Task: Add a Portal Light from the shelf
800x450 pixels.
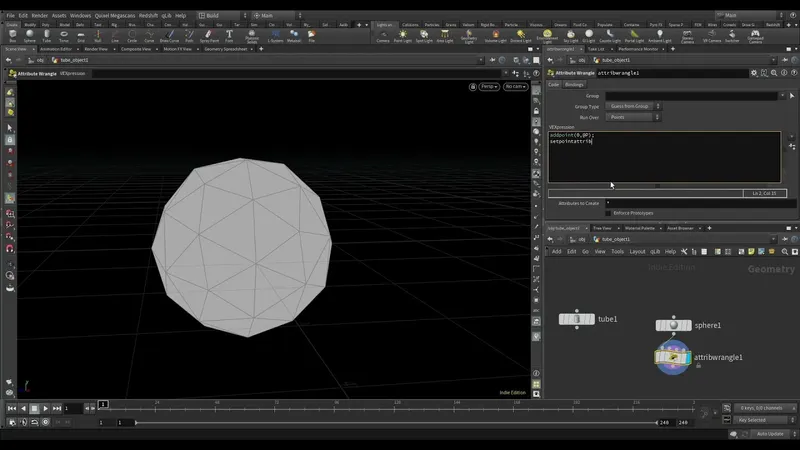Action: (634, 36)
